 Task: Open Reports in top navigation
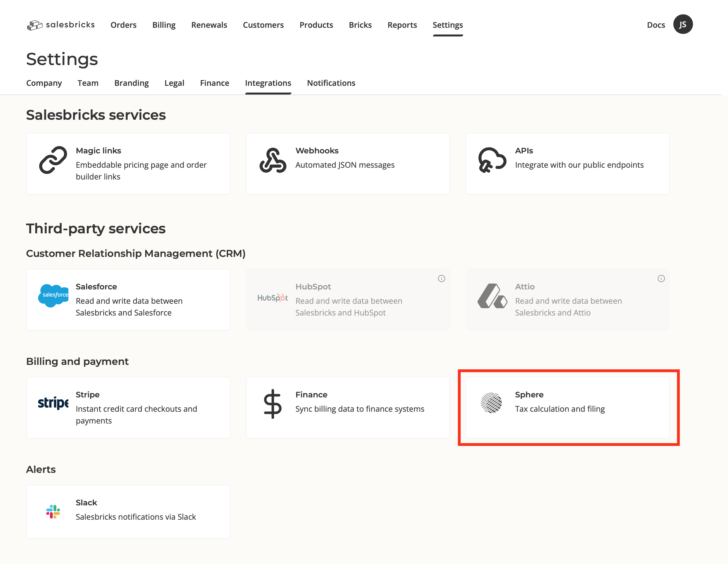[402, 25]
